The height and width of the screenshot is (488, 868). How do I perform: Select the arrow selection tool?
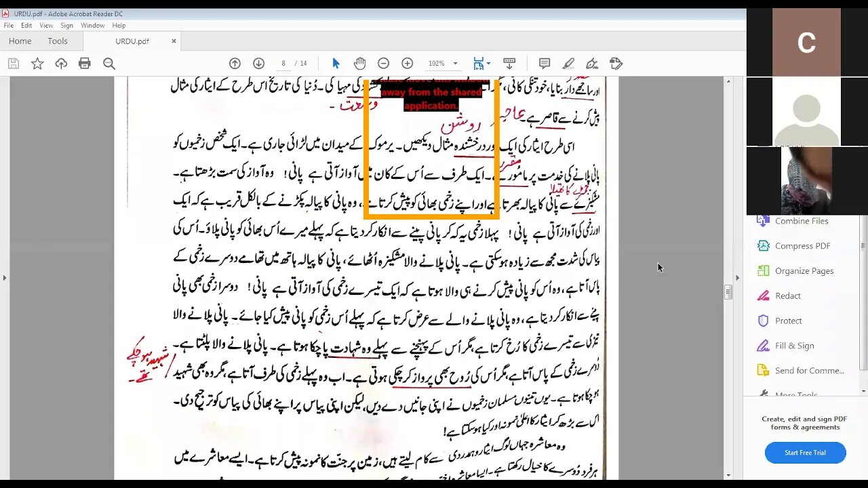coord(336,64)
